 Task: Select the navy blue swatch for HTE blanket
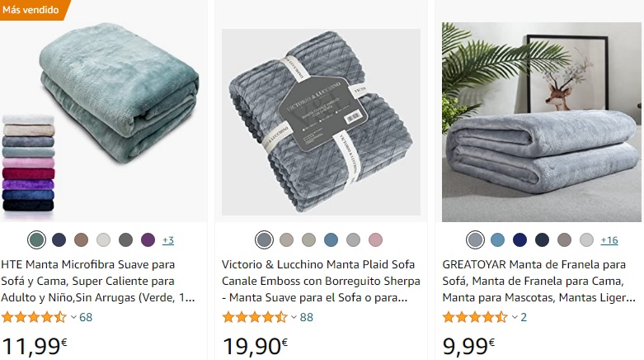coord(59,240)
